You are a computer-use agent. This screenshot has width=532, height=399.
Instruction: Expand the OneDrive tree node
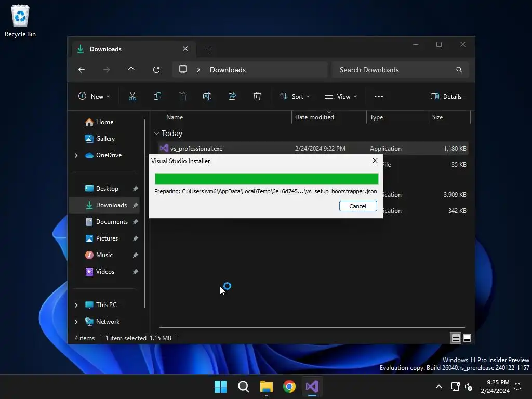click(76, 155)
